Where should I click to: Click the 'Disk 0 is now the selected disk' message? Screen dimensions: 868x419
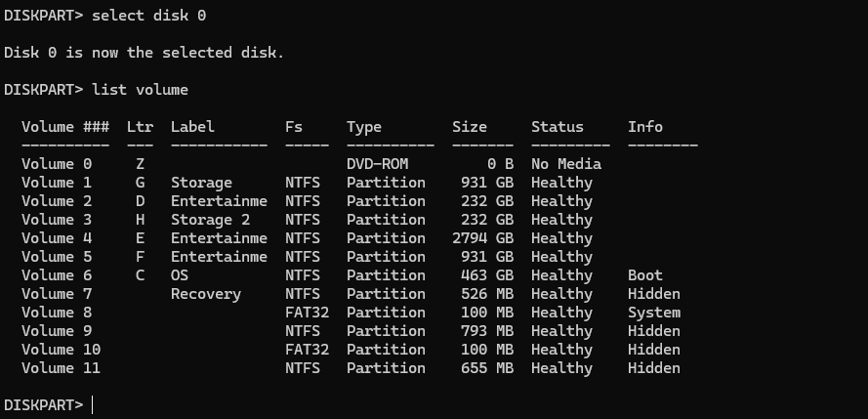144,53
